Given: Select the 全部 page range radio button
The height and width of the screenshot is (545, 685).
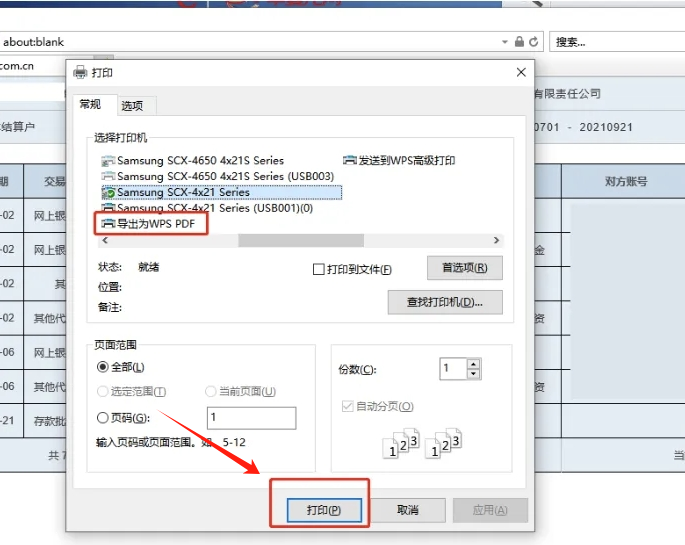Looking at the screenshot, I should click(x=102, y=368).
